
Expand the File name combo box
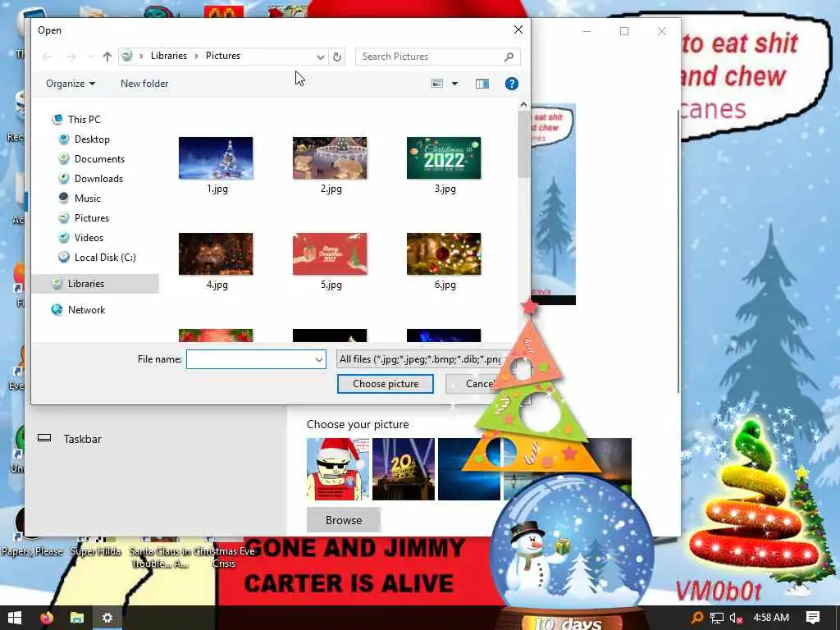click(319, 359)
